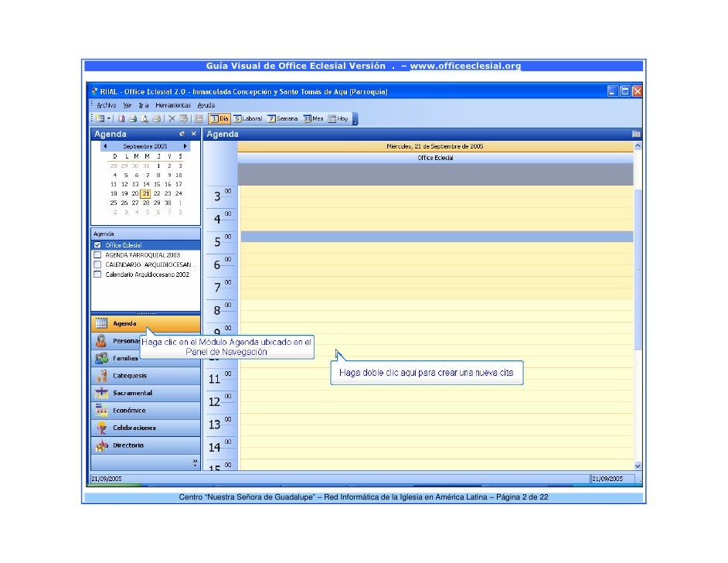Check the AGENDA PARROQUIAL 2003 checkbox
The height and width of the screenshot is (563, 728).
[x=97, y=254]
